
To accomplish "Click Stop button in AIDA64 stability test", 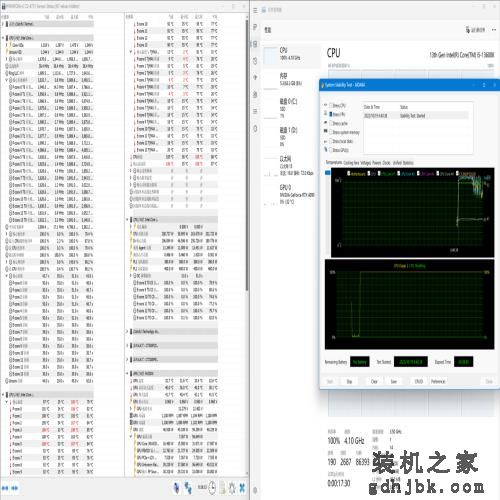I will pos(349,381).
